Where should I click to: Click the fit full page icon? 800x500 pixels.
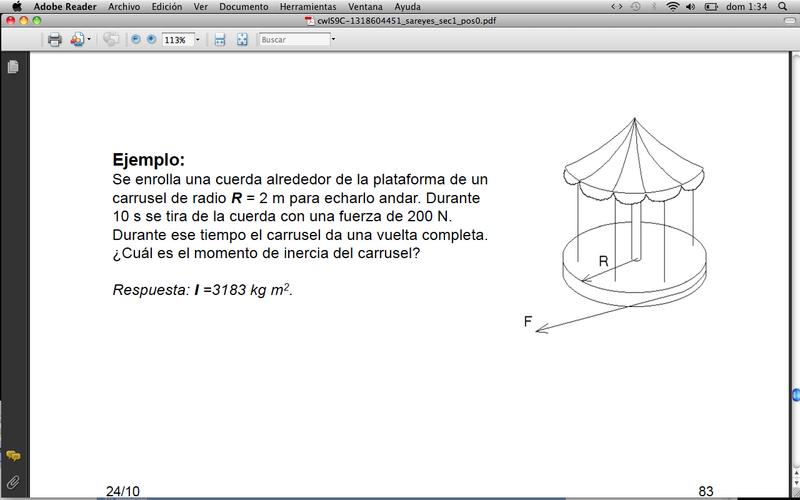point(243,40)
